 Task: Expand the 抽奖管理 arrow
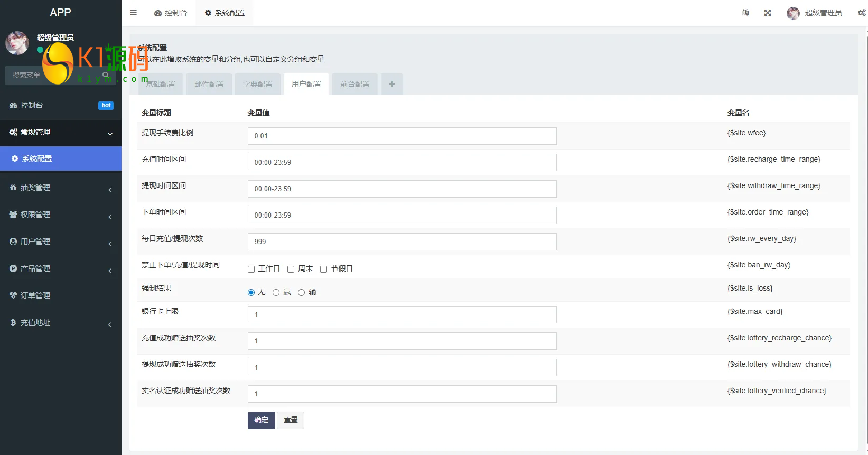[x=110, y=190]
